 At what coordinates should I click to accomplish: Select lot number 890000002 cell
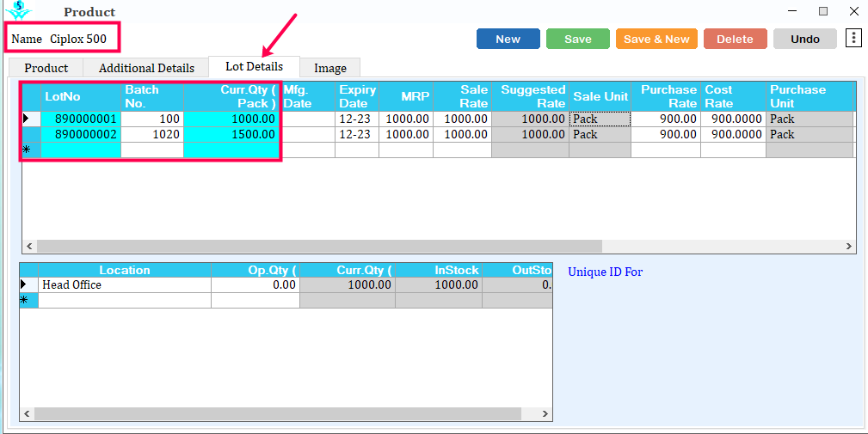pyautogui.click(x=81, y=134)
